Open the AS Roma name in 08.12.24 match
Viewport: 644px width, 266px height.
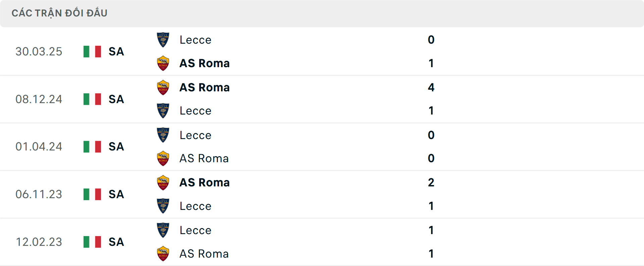(x=205, y=87)
